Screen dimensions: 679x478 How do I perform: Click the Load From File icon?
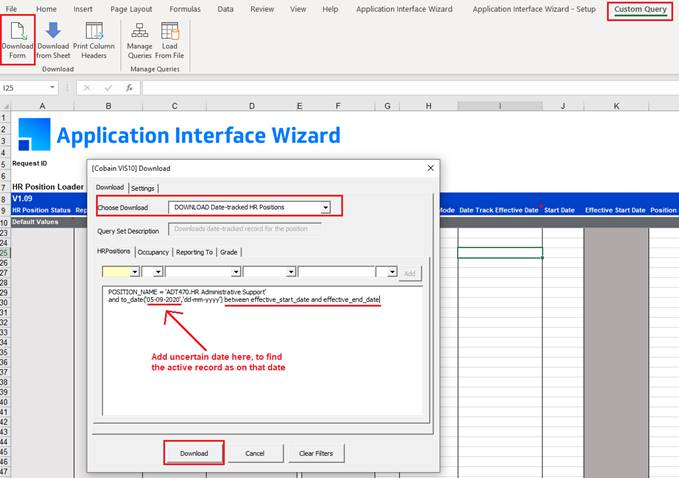click(x=169, y=39)
